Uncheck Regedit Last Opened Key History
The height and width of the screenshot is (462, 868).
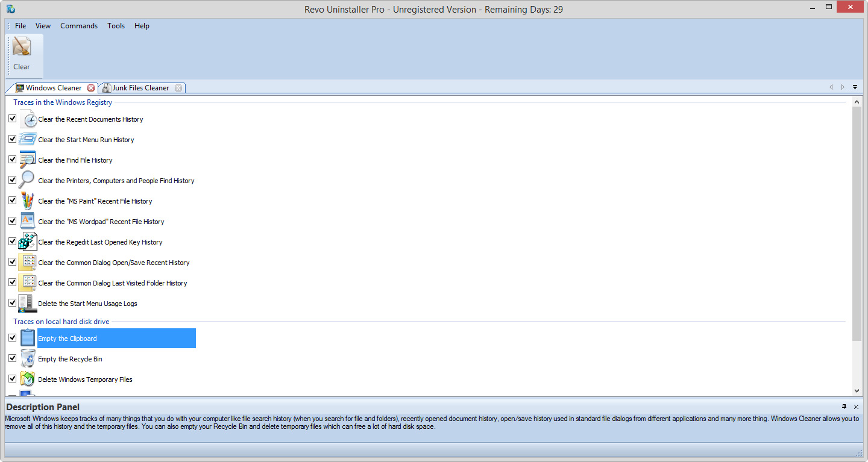click(x=12, y=242)
